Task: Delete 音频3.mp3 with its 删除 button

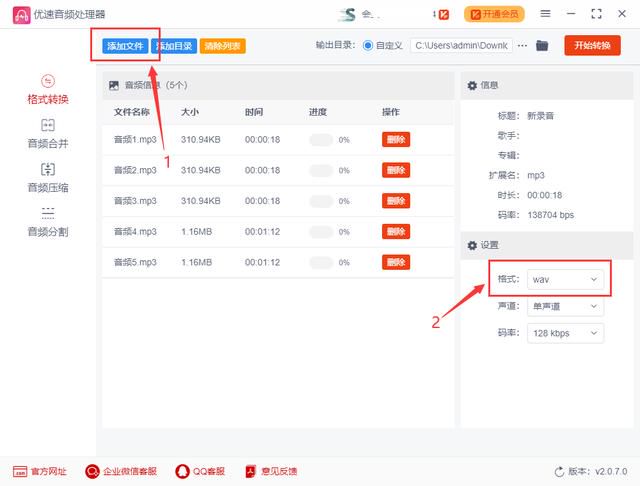Action: [396, 201]
